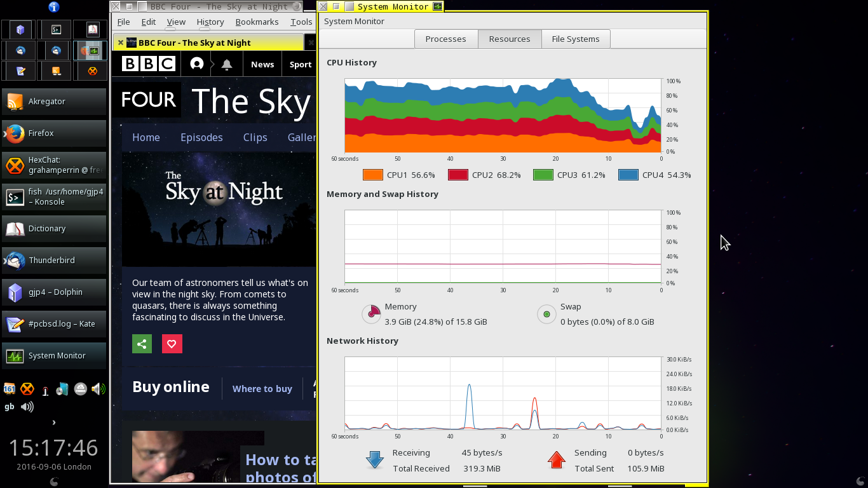Select the pager desktop with HexChat icon
Screen dimensions: 868x488
pyautogui.click(x=90, y=71)
